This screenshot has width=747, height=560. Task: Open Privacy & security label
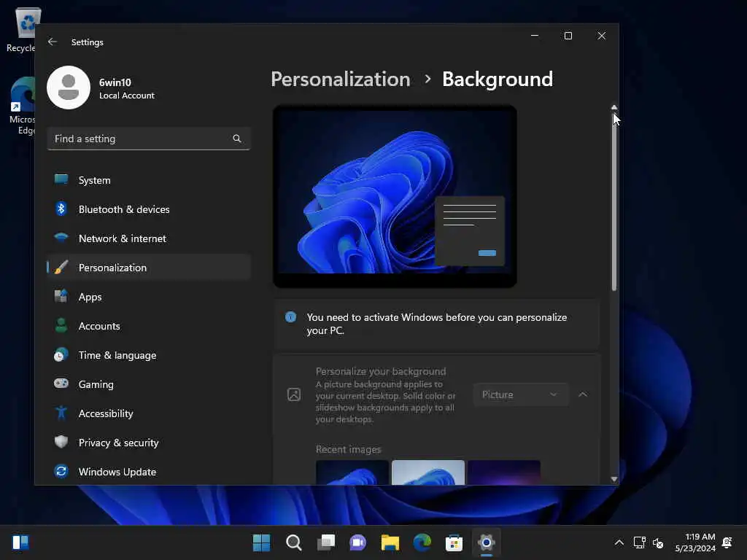tap(119, 443)
